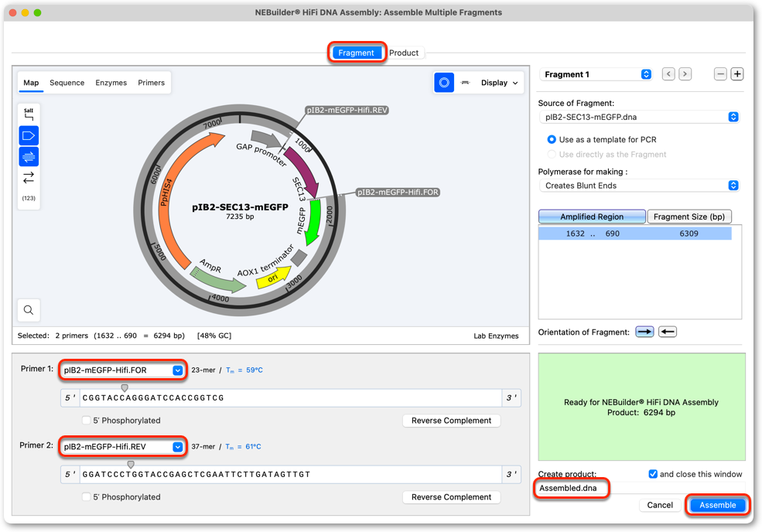This screenshot has width=762, height=532.
Task: Click Fragment Size (bp) column header
Action: tap(689, 217)
